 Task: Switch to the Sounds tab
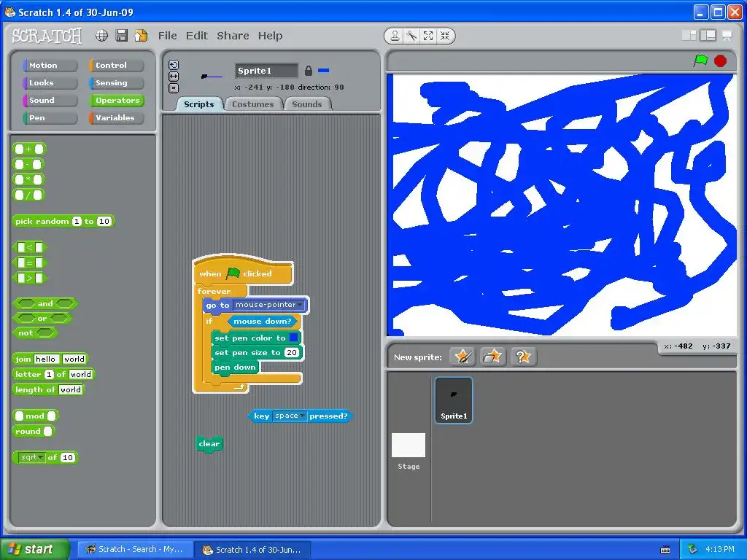click(x=307, y=104)
